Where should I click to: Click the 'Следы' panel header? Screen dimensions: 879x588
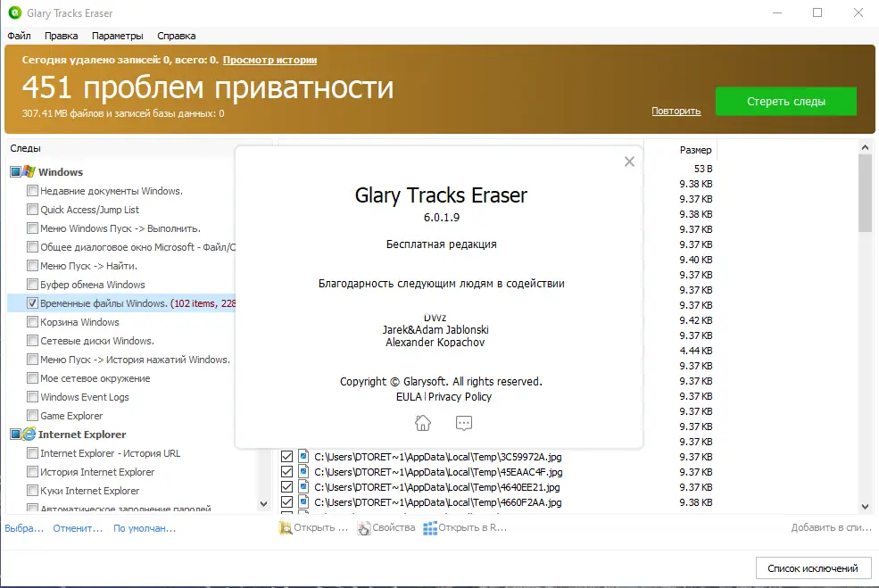25,148
